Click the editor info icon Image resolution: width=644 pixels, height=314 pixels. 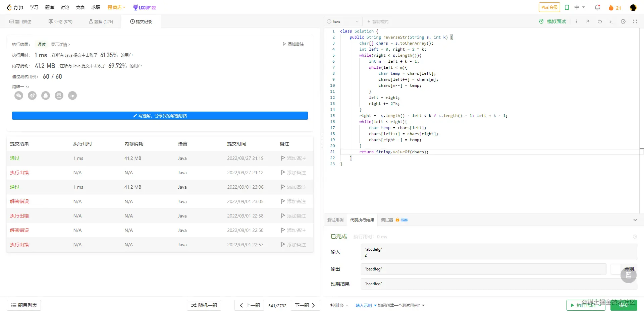click(576, 21)
